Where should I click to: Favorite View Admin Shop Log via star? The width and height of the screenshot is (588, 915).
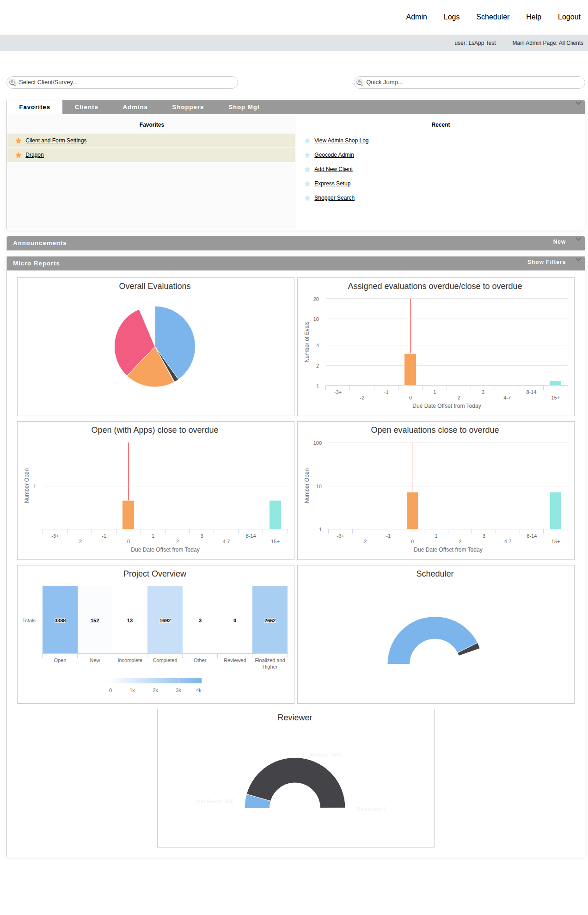(x=307, y=141)
